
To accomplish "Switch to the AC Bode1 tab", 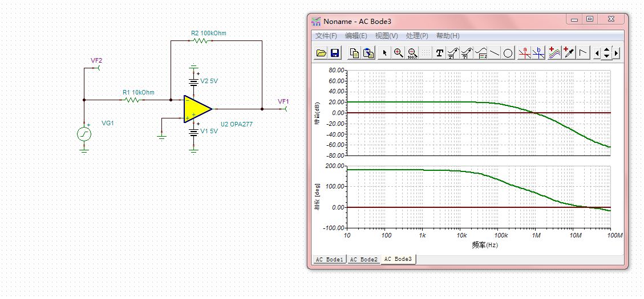I will 329,259.
